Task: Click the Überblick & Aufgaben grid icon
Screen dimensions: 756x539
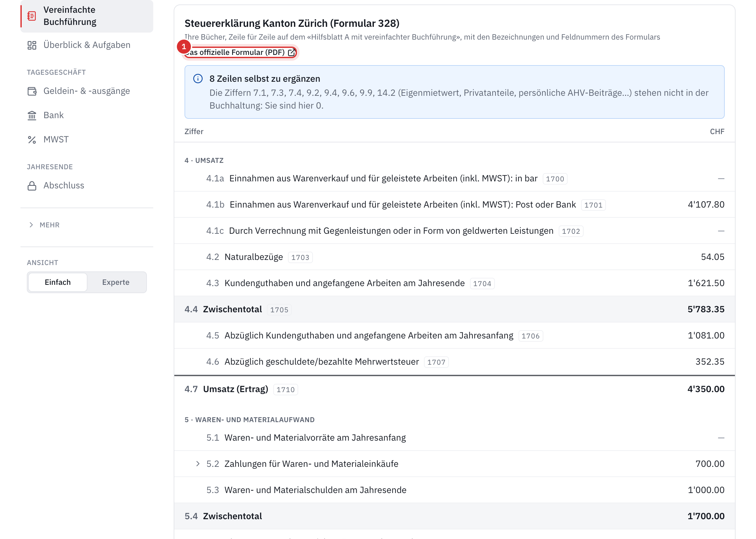Action: point(32,45)
